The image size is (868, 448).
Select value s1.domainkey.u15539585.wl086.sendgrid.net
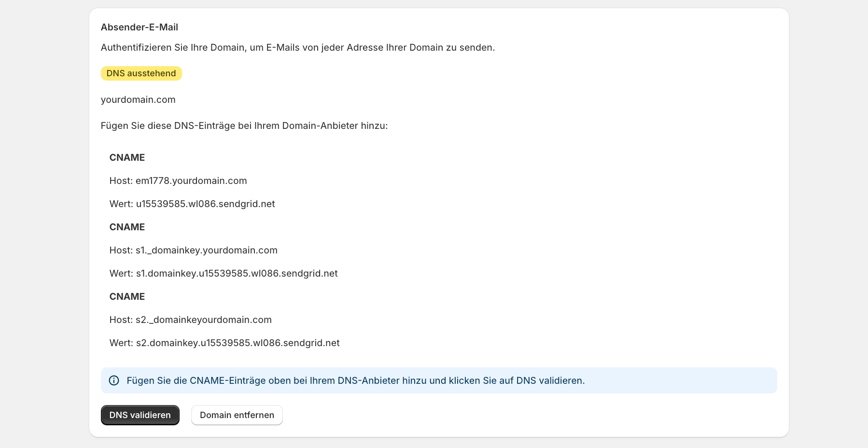pyautogui.click(x=224, y=273)
